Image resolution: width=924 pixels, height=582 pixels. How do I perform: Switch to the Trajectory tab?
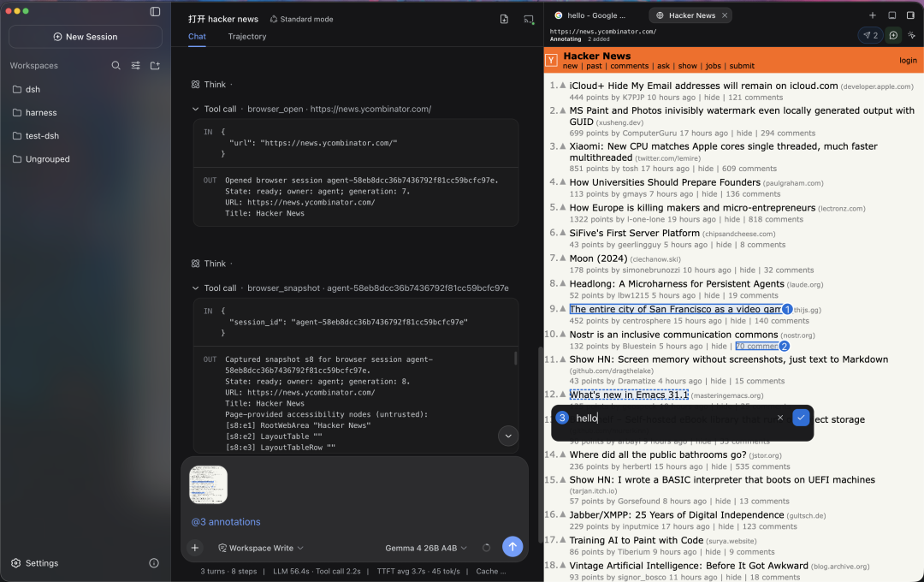click(247, 37)
